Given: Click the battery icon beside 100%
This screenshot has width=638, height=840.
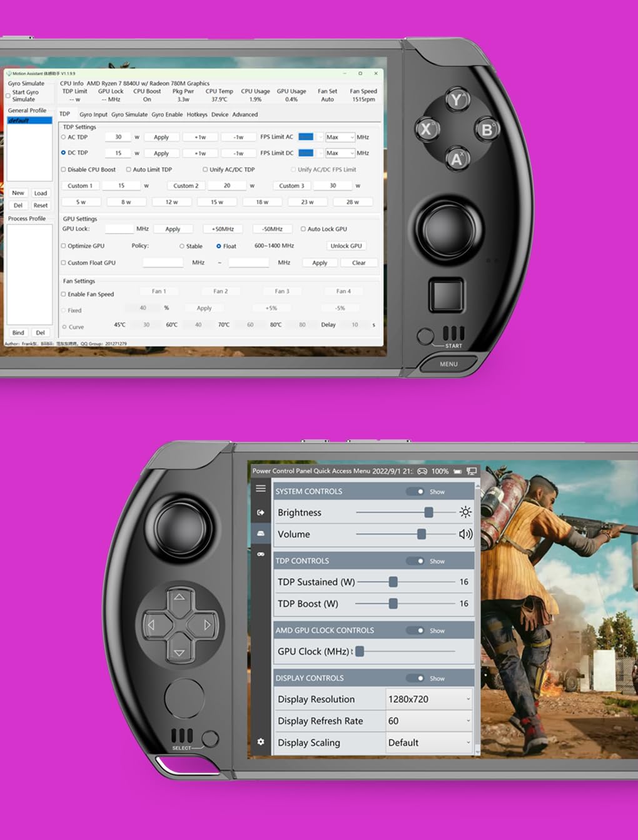Looking at the screenshot, I should pos(457,471).
